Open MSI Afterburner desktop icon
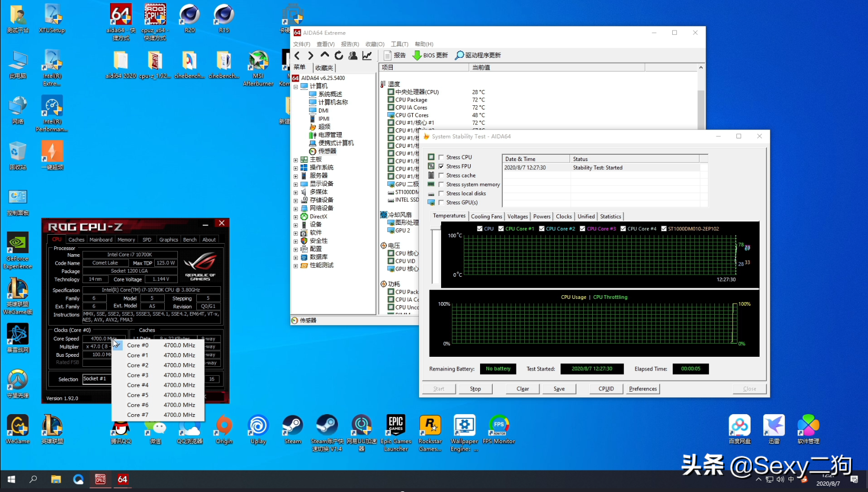 (258, 68)
